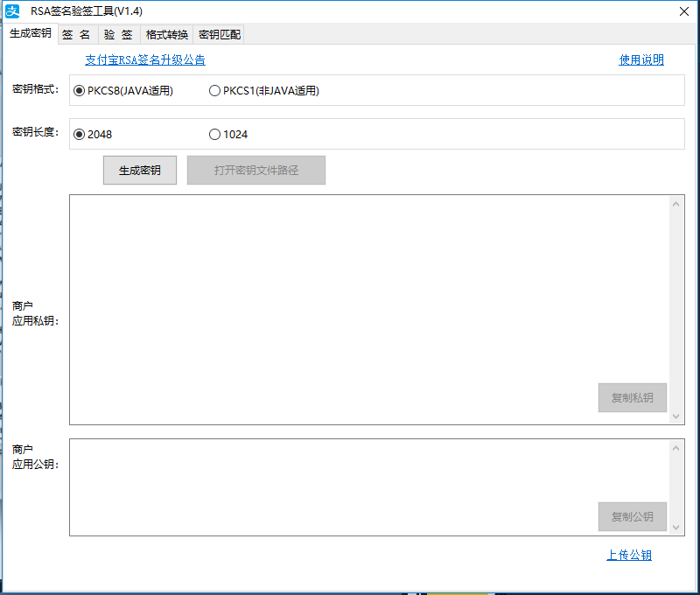The width and height of the screenshot is (700, 595).
Task: Click the Alipay logo icon in title bar
Action: pos(13,10)
